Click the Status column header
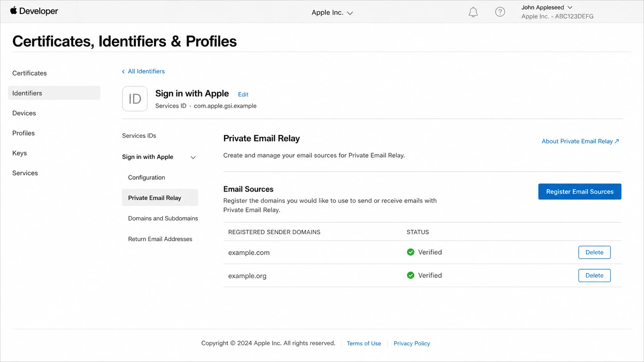The height and width of the screenshot is (362, 644). [418, 232]
